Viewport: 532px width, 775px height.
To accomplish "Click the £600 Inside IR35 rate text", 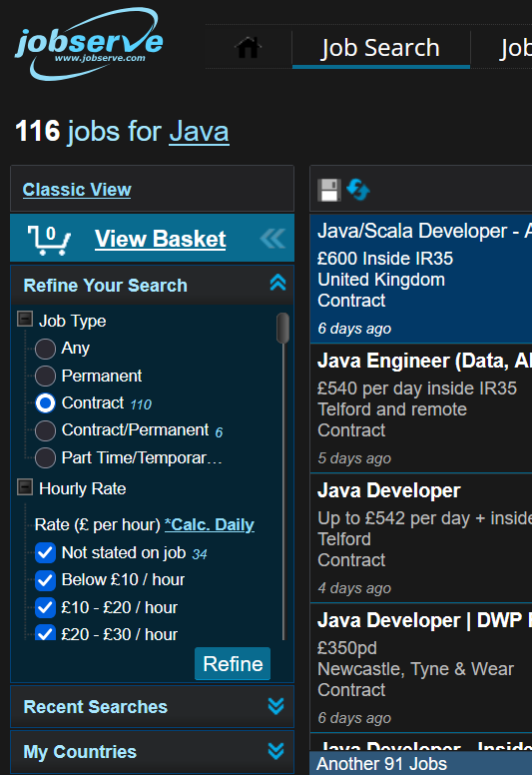I will 385,259.
